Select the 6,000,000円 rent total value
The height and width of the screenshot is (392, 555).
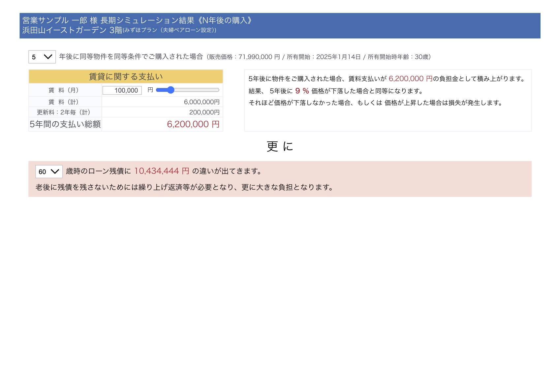[x=201, y=102]
